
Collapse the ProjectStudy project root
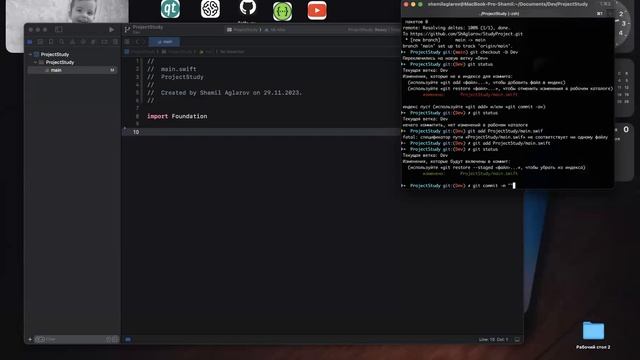30,54
